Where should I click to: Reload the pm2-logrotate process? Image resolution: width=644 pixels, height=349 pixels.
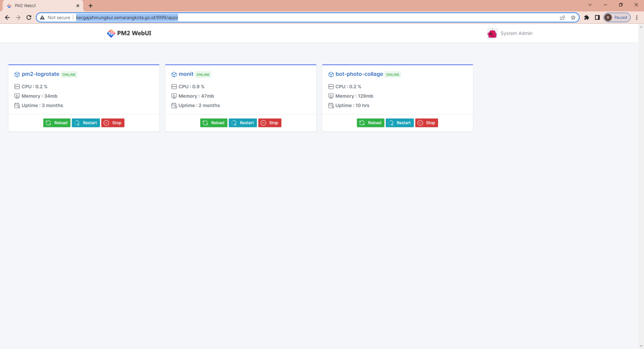(57, 123)
